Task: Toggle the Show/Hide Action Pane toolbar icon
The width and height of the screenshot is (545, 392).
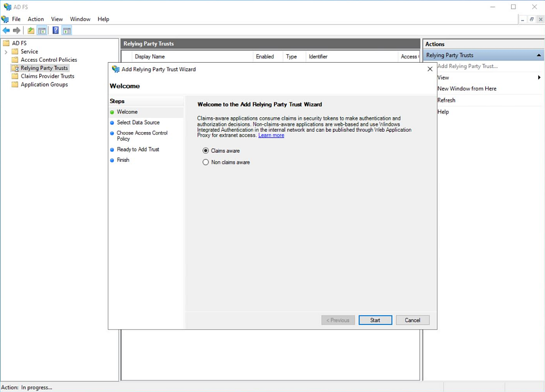Action: 67,30
